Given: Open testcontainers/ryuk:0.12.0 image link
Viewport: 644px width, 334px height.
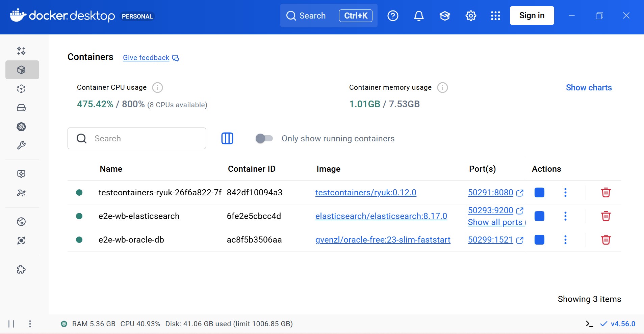Looking at the screenshot, I should click(366, 193).
